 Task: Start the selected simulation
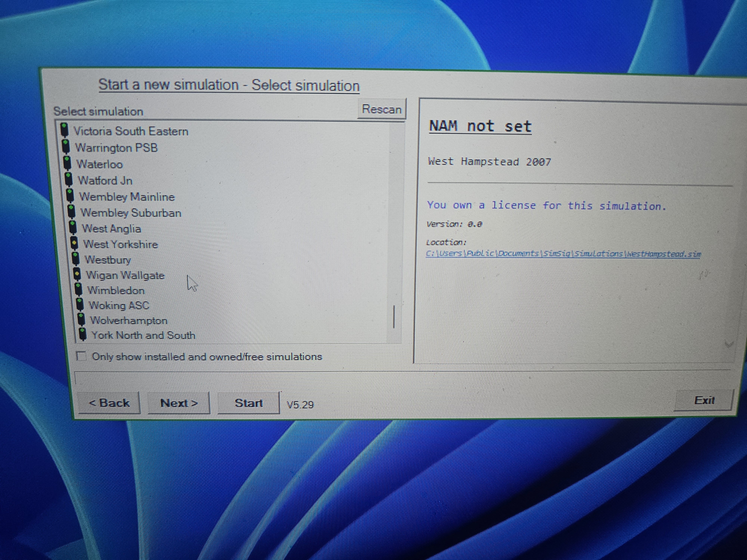[x=249, y=403]
